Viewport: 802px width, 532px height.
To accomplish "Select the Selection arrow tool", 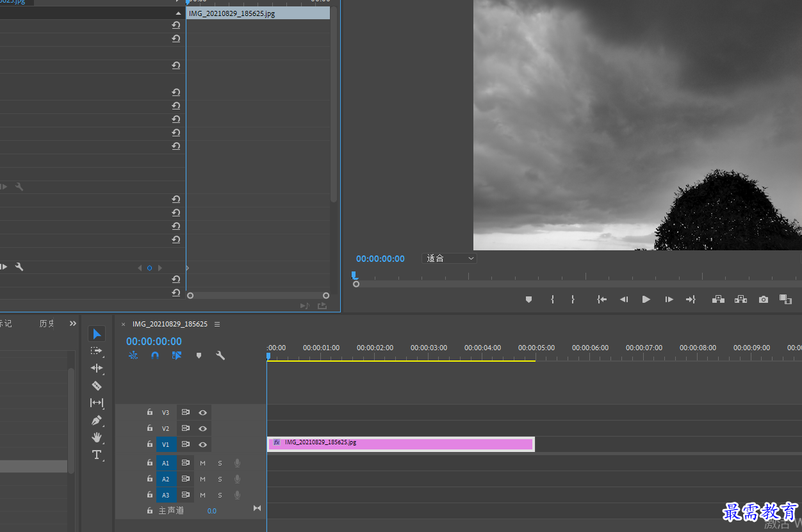I will [x=97, y=334].
